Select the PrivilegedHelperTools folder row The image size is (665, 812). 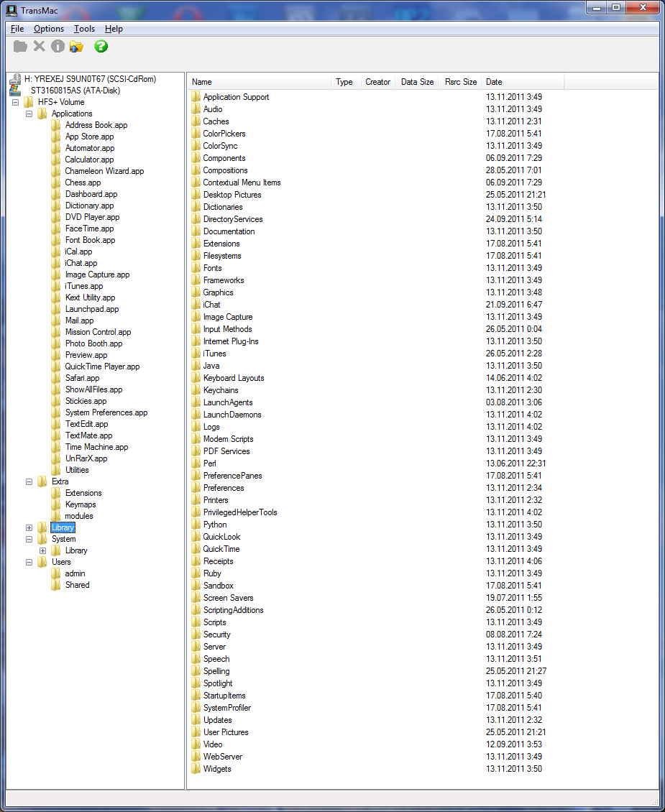[x=240, y=512]
